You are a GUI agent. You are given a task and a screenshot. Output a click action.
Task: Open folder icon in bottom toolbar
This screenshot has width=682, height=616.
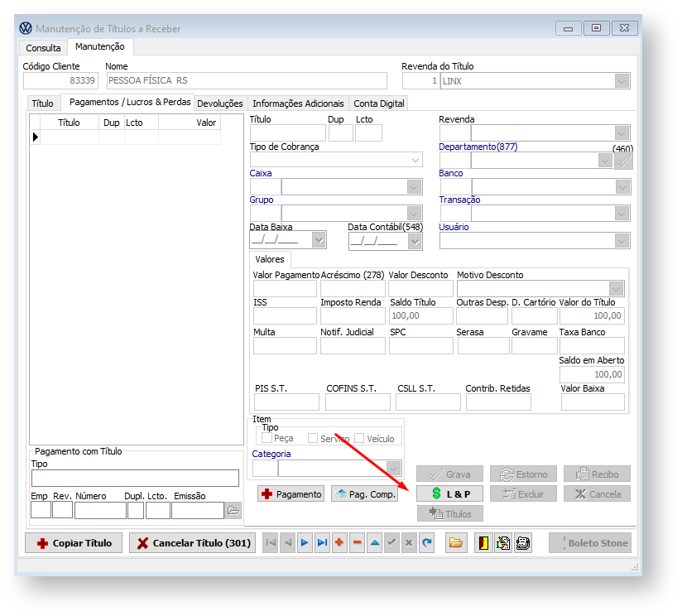tap(456, 542)
